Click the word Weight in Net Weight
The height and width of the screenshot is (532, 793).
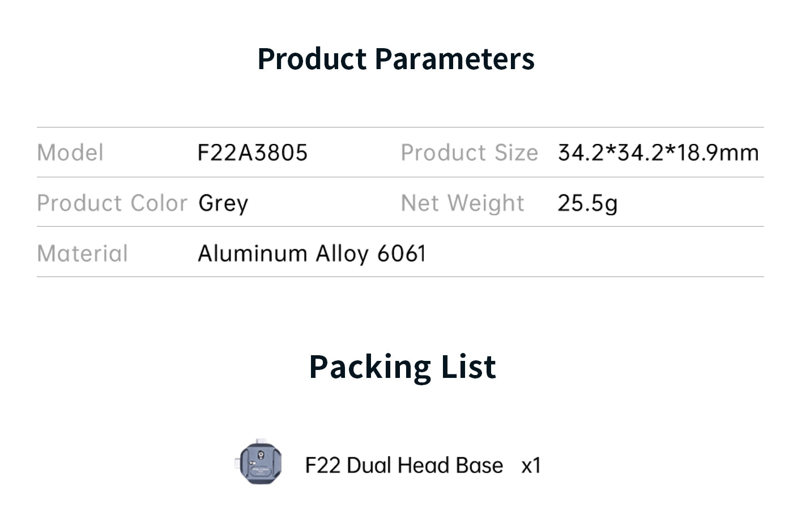tap(486, 203)
